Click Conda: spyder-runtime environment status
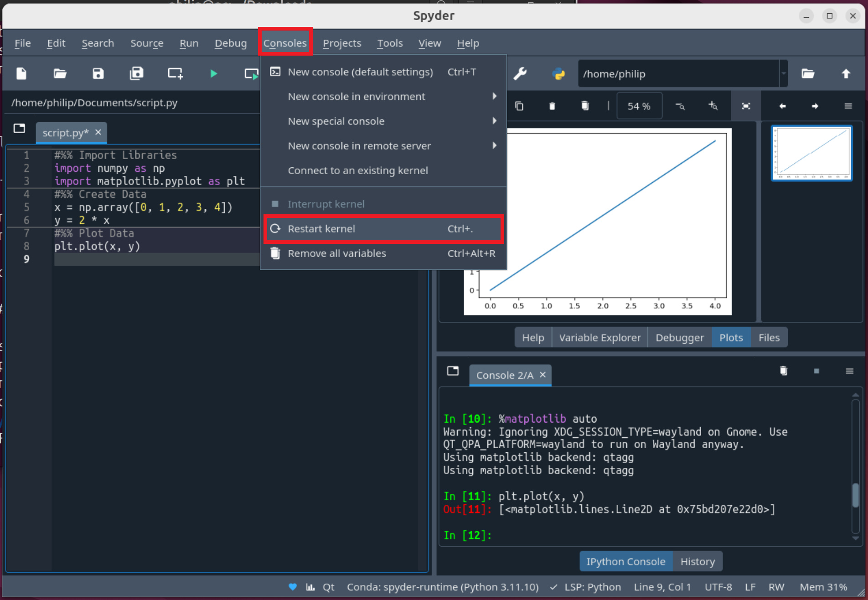Viewport: 868px width, 600px height. click(443, 587)
